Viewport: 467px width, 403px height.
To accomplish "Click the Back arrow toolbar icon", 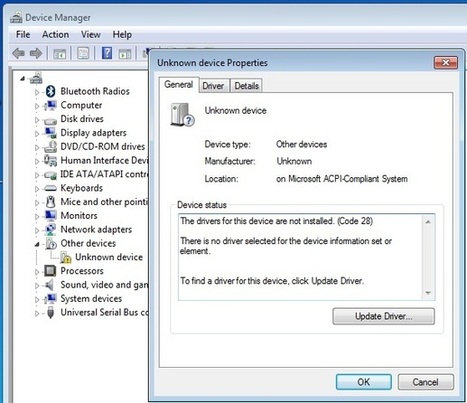I will tap(18, 53).
